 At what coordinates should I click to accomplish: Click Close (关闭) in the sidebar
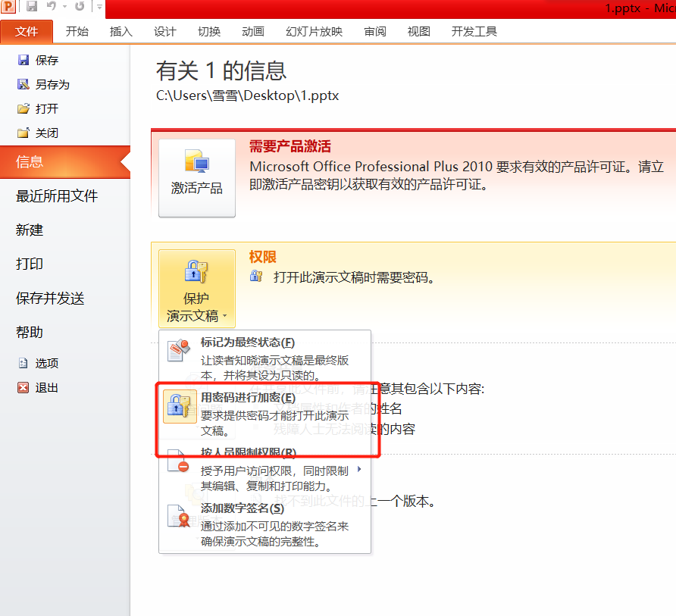[x=46, y=133]
